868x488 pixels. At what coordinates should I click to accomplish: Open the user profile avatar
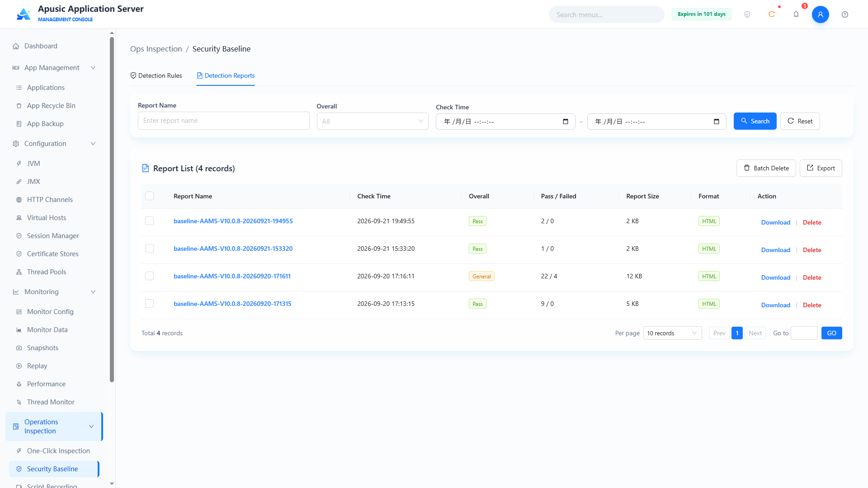click(821, 14)
